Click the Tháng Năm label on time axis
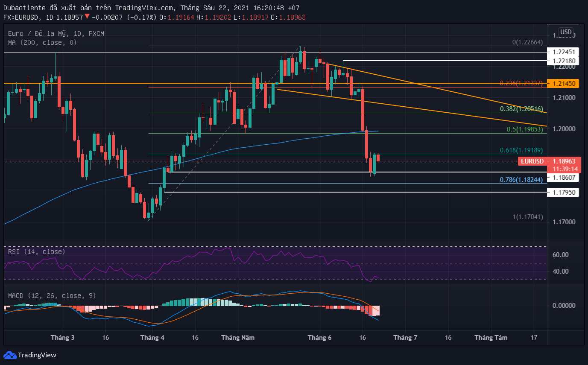This screenshot has height=365, width=588. 238,338
